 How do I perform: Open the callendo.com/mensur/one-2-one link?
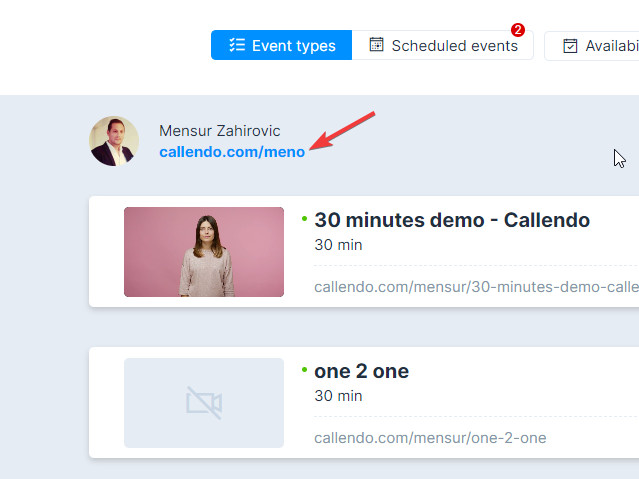click(x=430, y=437)
